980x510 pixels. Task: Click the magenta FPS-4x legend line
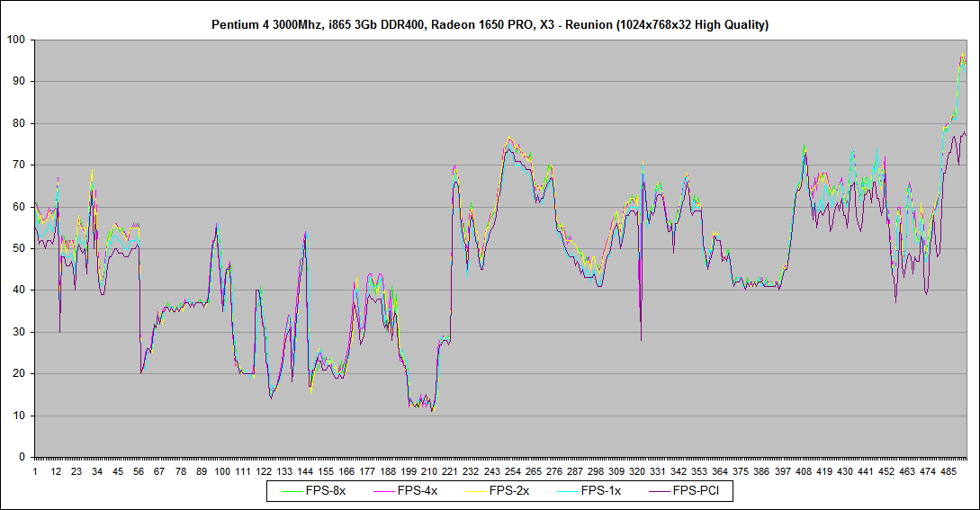tap(383, 491)
